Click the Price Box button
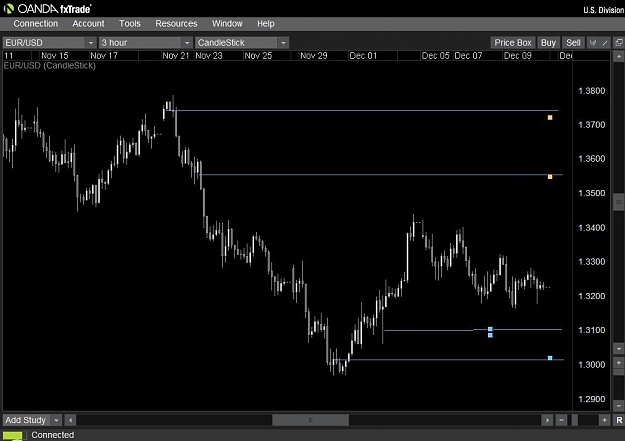 pos(513,43)
